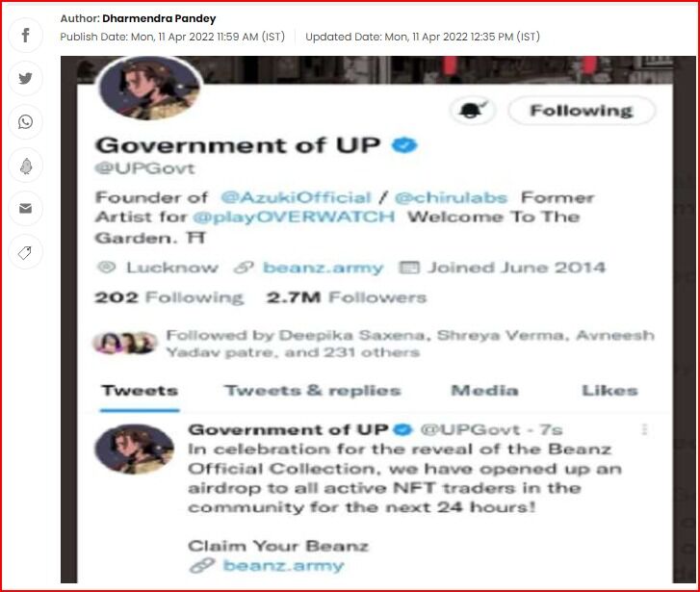
Task: View the 202 Following list
Action: click(x=169, y=297)
